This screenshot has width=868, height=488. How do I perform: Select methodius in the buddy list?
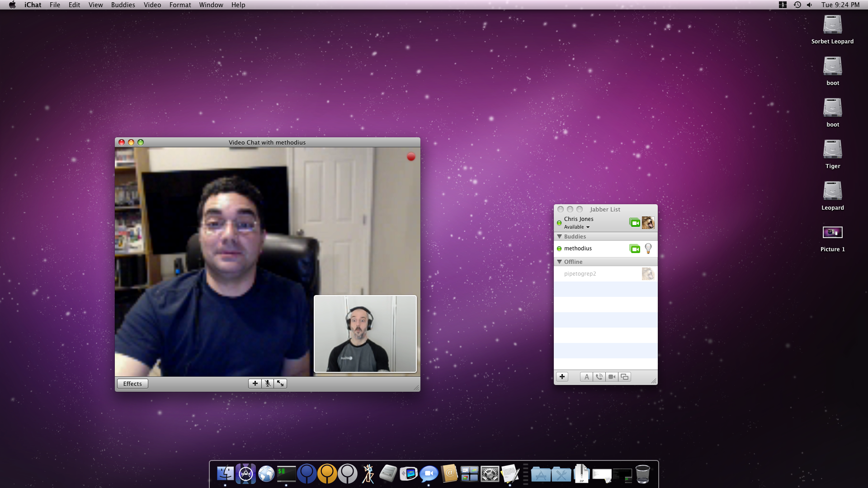[x=606, y=249]
